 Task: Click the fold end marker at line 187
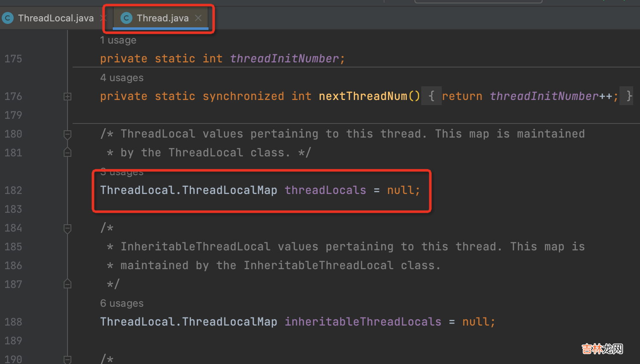pos(68,284)
